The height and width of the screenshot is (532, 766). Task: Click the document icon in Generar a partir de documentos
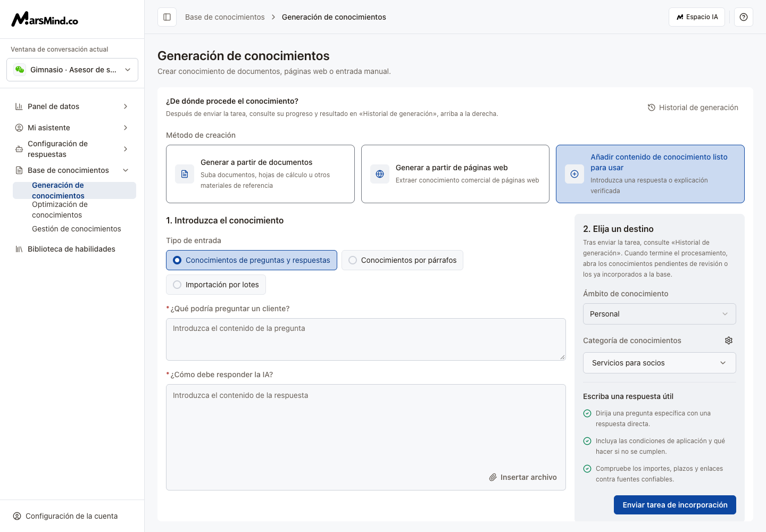pos(185,174)
